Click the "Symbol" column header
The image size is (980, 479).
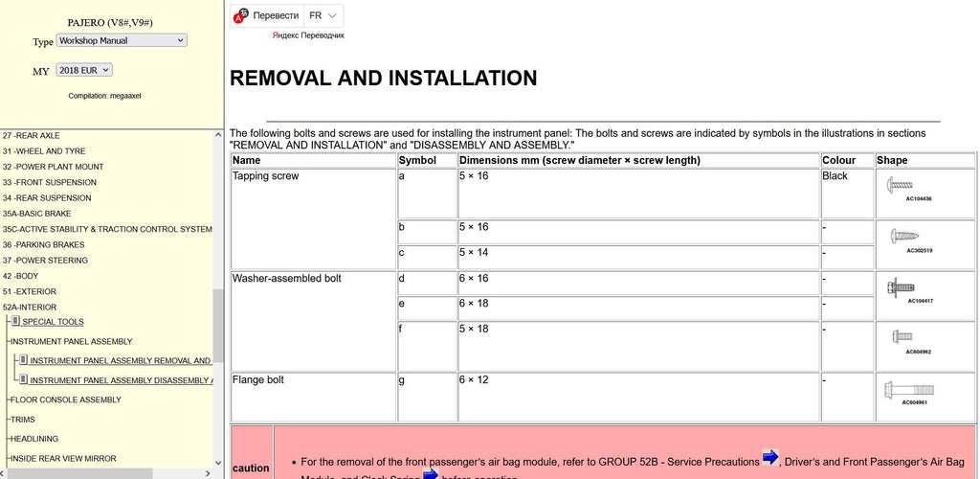[428, 161]
